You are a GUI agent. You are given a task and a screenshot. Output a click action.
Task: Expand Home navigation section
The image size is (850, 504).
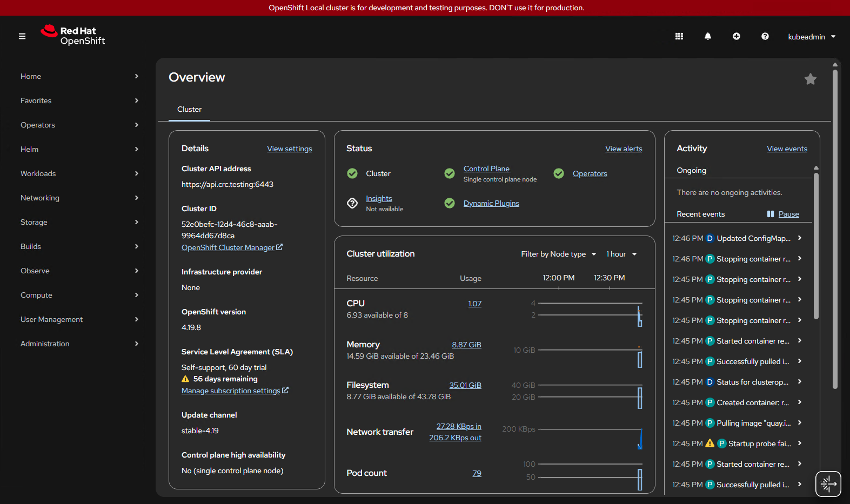pyautogui.click(x=79, y=76)
